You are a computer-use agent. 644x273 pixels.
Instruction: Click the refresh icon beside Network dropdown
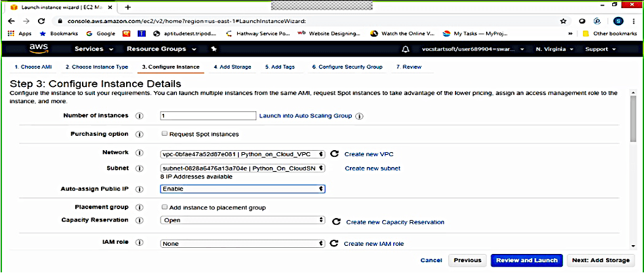(335, 154)
